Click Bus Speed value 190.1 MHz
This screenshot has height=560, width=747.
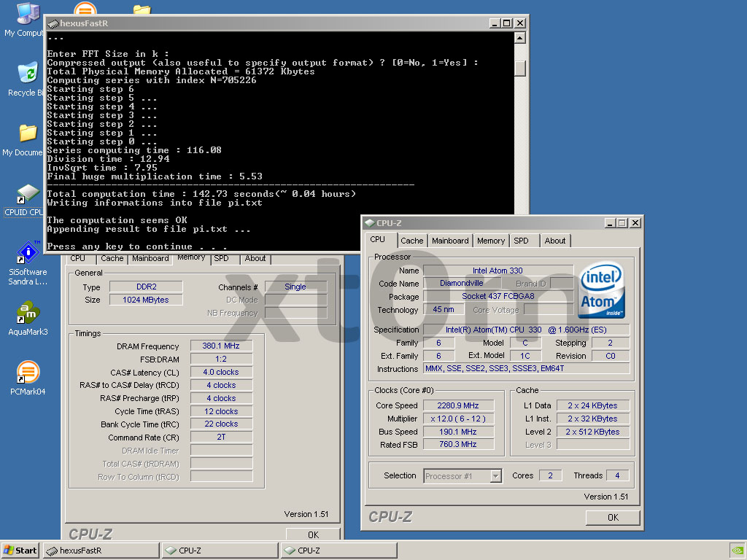(x=458, y=432)
